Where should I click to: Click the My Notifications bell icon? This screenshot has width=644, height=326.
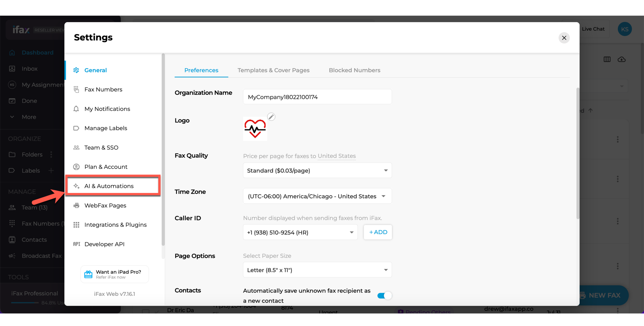[76, 109]
